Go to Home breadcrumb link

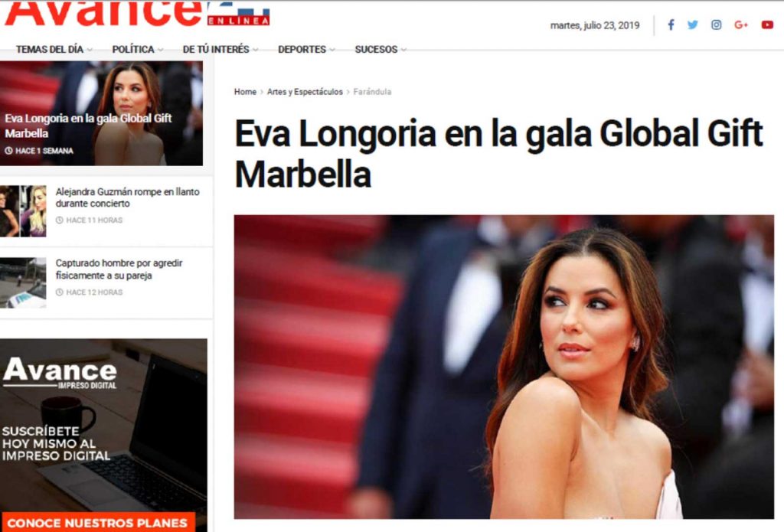(x=245, y=92)
